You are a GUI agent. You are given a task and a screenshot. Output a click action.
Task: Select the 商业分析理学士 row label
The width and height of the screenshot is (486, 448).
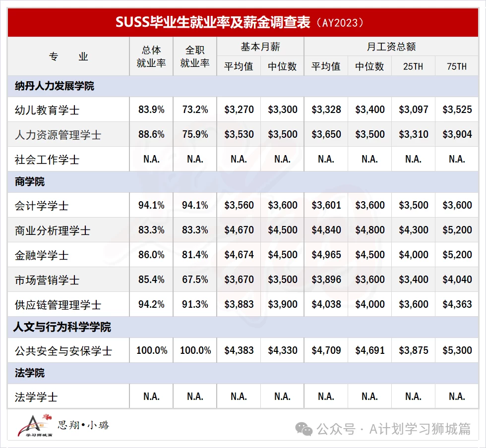click(x=53, y=230)
